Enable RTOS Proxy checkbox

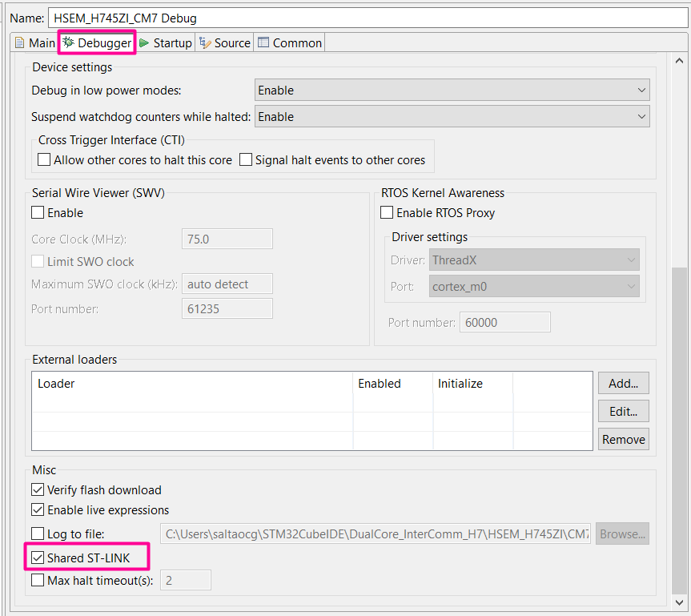coord(387,212)
